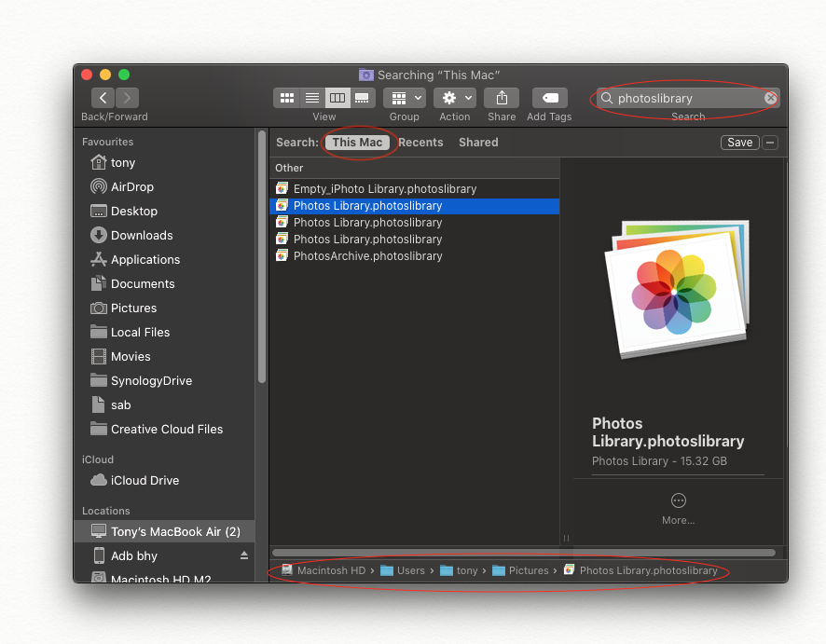Open Local Files in the sidebar
This screenshot has width=826, height=644.
tap(165, 333)
